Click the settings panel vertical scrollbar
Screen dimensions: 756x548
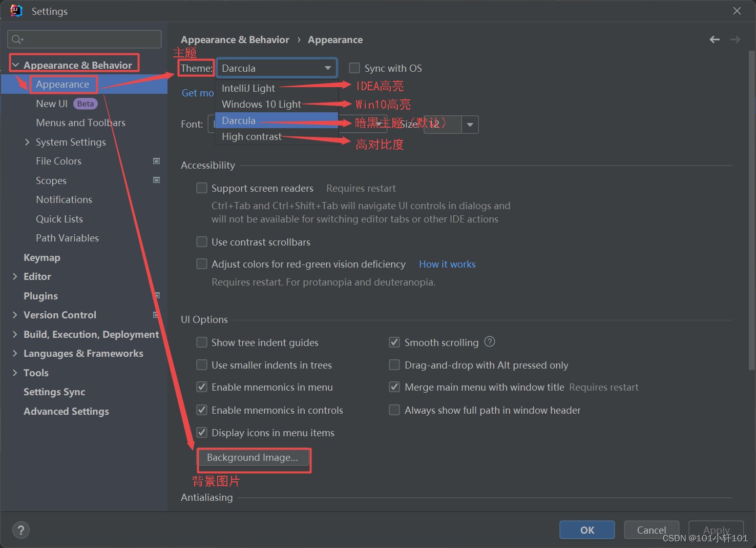[751, 210]
